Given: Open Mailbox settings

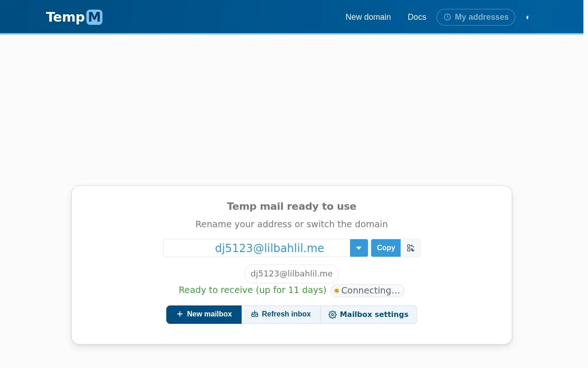Looking at the screenshot, I should click(x=368, y=315).
